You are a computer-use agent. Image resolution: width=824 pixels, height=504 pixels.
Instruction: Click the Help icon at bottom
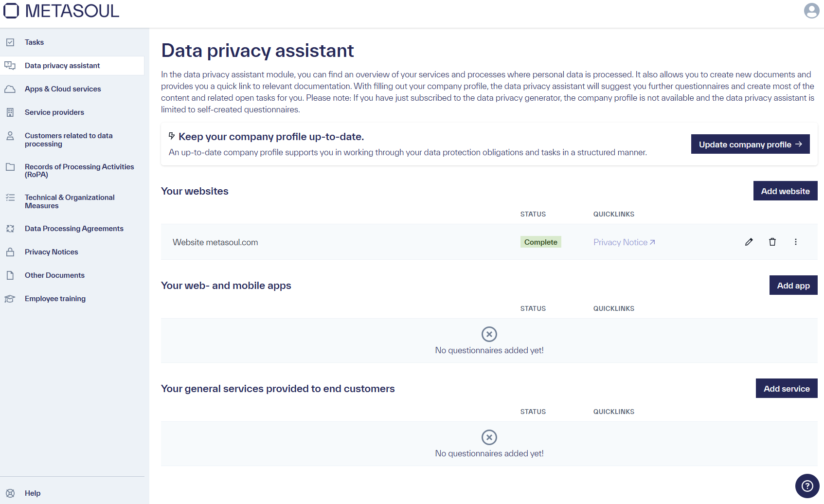[x=10, y=493]
